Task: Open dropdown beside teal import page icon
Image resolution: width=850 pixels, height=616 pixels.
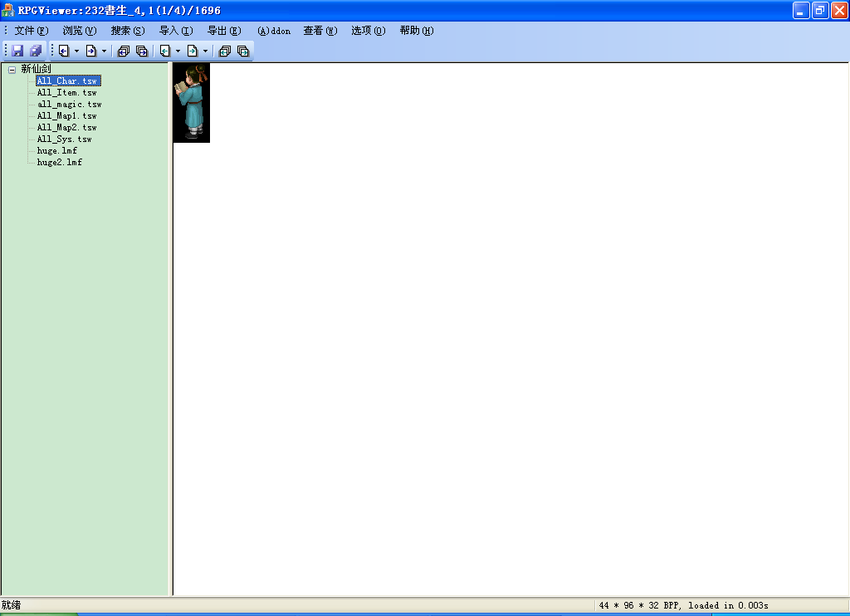Action: coord(178,51)
